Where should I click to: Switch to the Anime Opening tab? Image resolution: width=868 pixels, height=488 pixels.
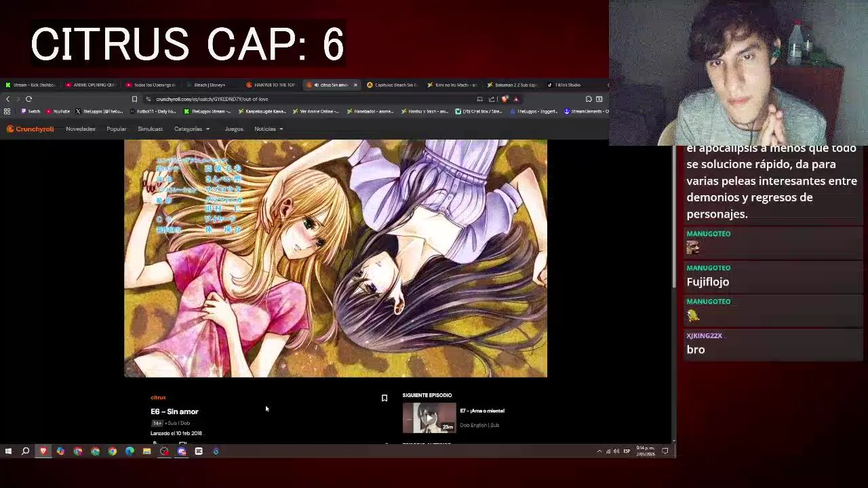[92, 85]
